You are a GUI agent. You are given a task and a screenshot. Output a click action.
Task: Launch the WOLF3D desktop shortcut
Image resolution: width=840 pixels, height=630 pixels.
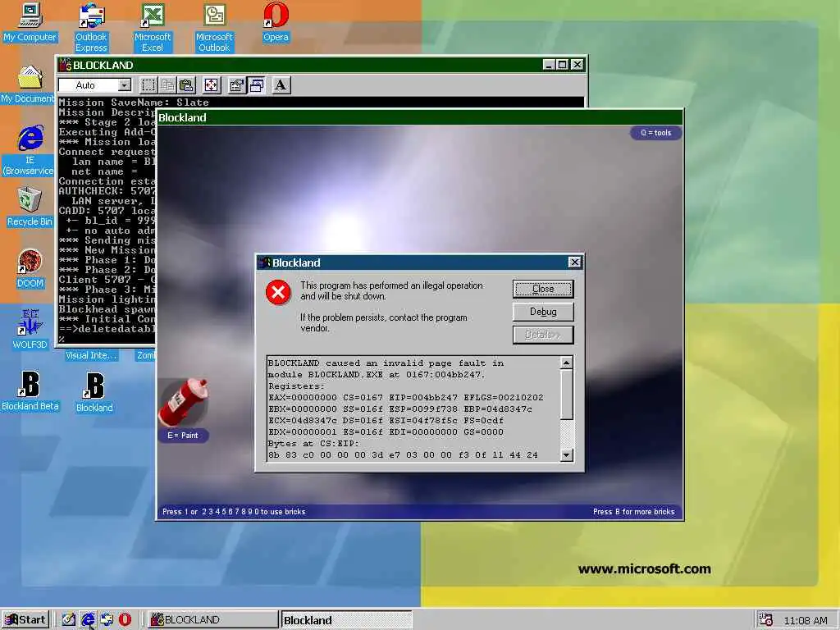[x=30, y=330]
